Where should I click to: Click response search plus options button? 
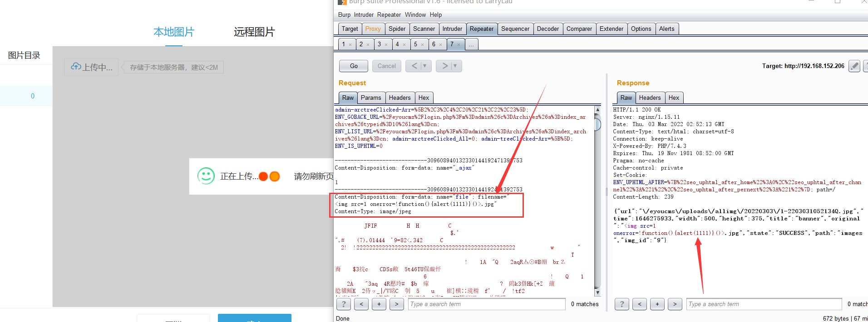(x=657, y=304)
